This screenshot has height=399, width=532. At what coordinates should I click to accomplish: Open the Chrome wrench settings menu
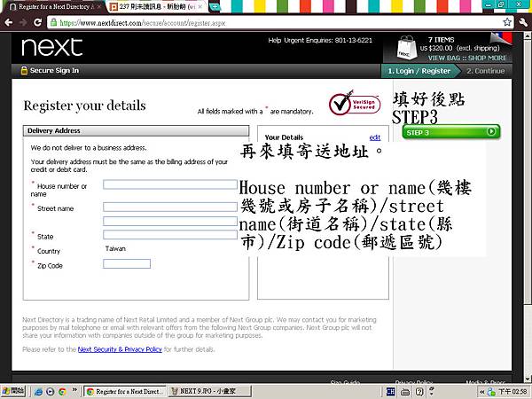(523, 23)
